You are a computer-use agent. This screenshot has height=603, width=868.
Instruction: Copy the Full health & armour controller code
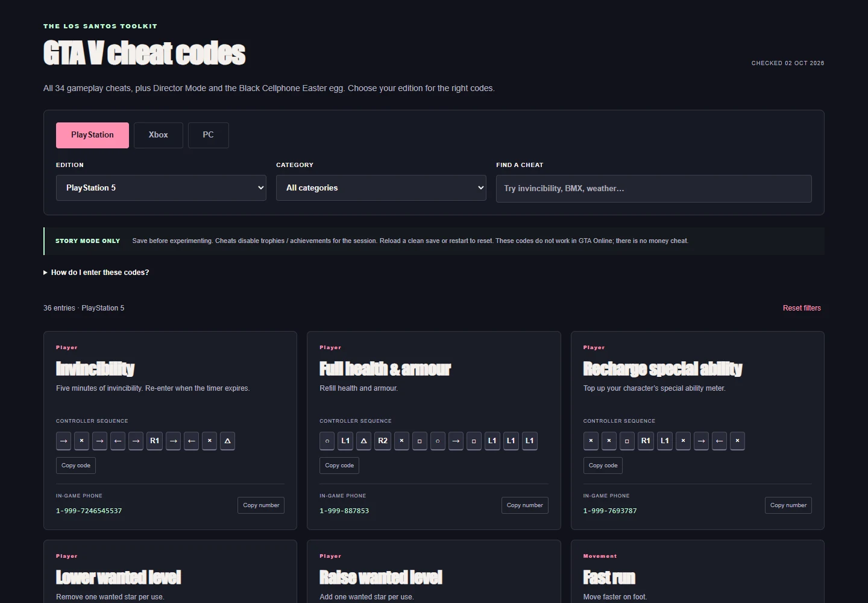pos(339,466)
